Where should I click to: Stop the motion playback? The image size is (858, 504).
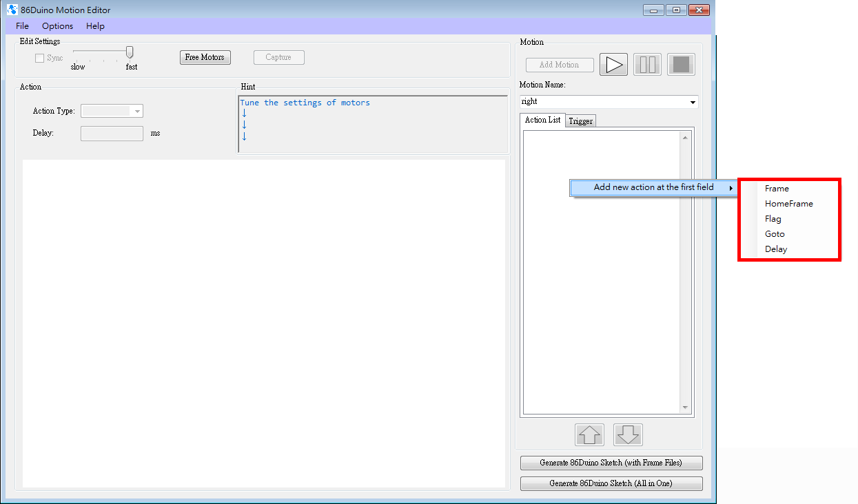[x=681, y=65]
